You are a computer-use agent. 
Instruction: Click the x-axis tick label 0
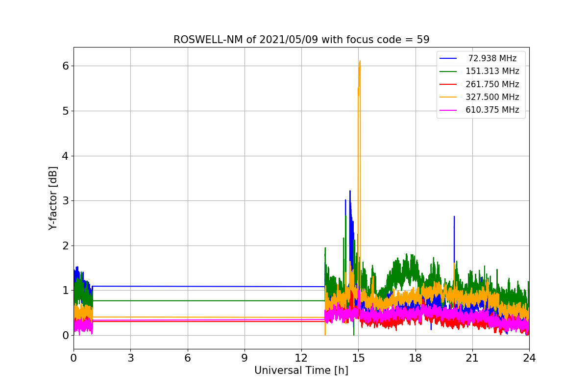coord(73,358)
